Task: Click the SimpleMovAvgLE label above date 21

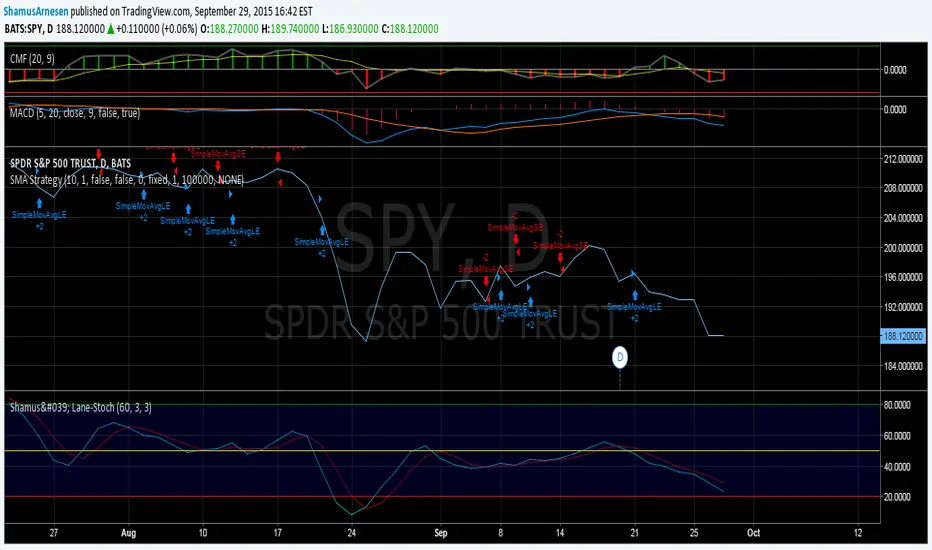Action: point(634,307)
